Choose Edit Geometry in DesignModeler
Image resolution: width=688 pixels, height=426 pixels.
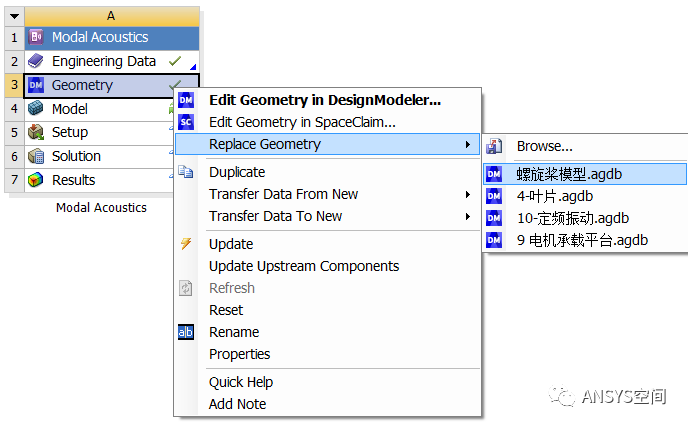(324, 100)
